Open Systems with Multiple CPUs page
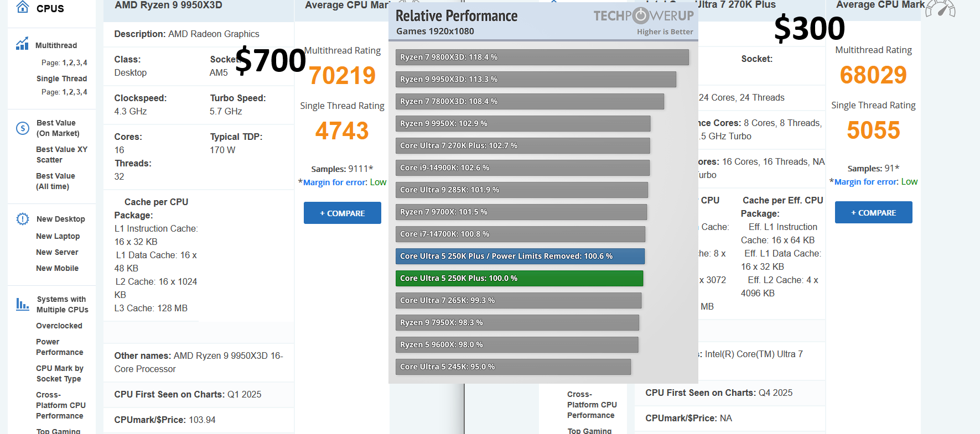Viewport: 980px width, 434px height. [x=63, y=305]
